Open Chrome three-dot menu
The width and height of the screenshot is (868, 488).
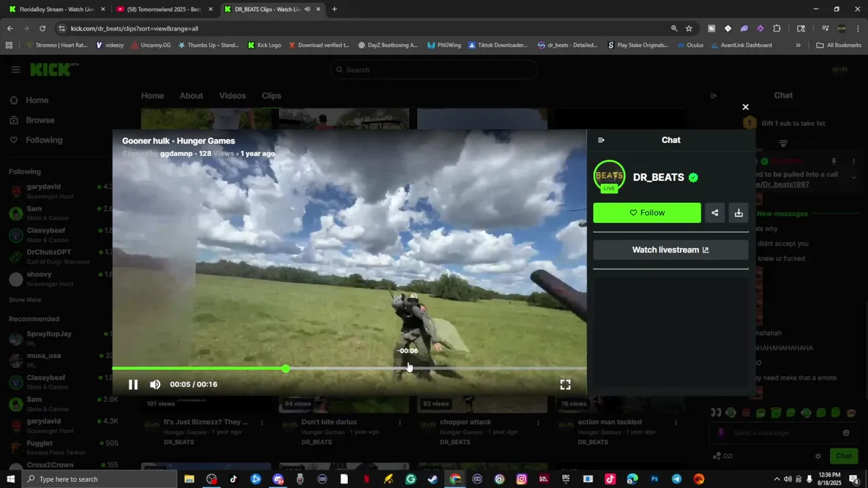pyautogui.click(x=857, y=28)
